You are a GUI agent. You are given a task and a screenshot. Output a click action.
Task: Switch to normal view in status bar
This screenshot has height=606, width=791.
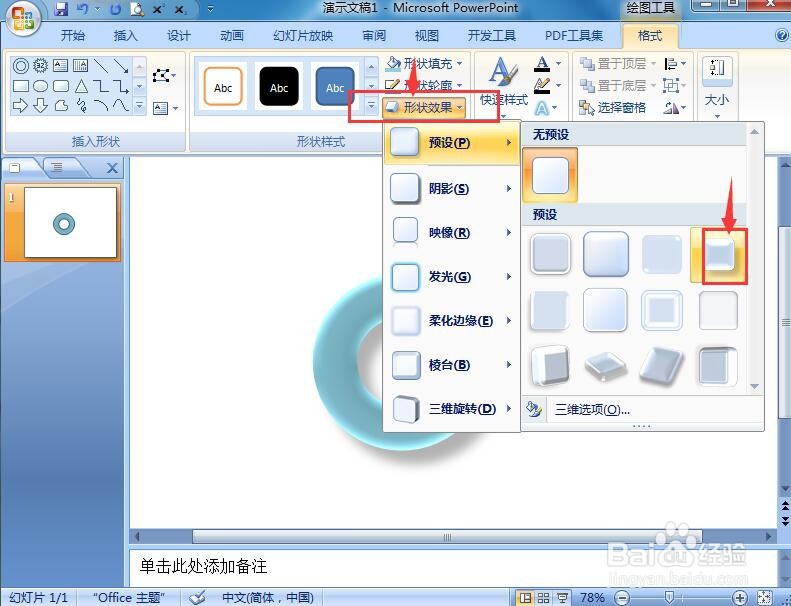tap(526, 598)
